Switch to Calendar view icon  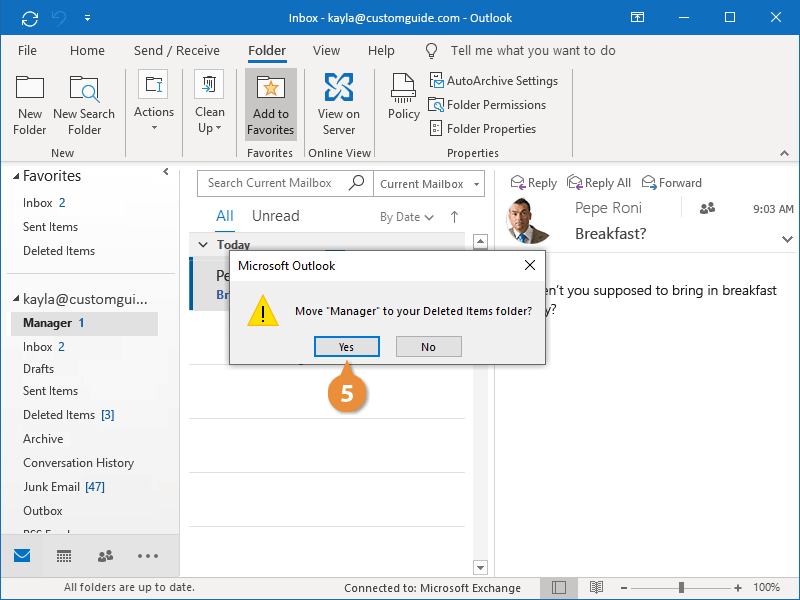tap(64, 556)
